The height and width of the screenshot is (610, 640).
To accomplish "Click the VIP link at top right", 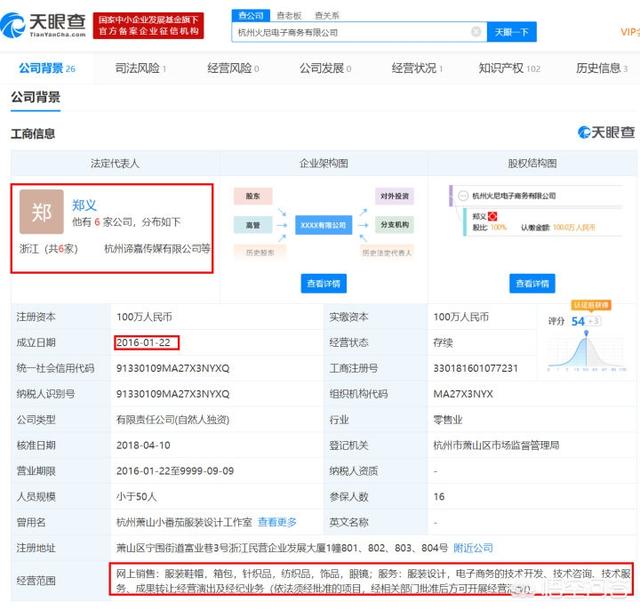I will pos(629,32).
